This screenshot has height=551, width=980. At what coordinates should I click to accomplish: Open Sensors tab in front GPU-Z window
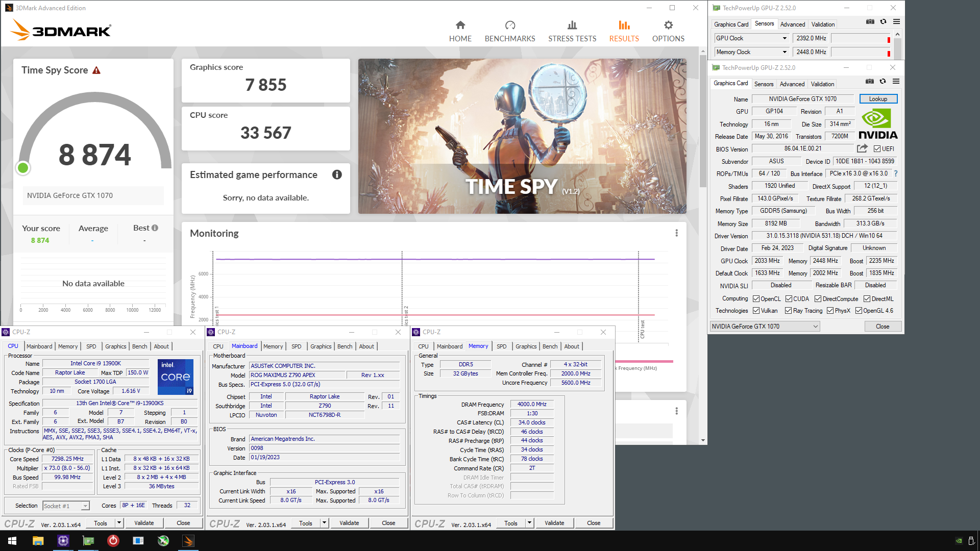764,84
